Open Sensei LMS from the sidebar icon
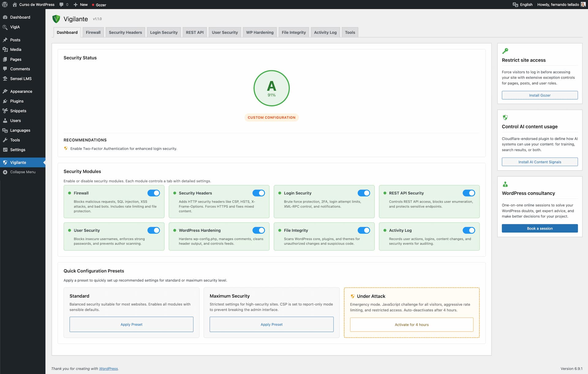 [6, 78]
